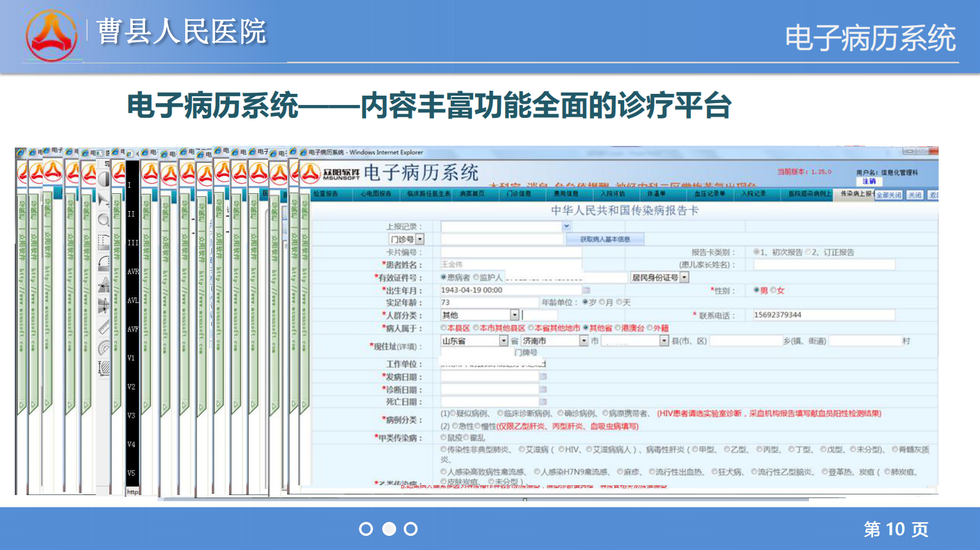Click the grayscale contrast tool in the image viewer
The width and height of the screenshot is (980, 550).
click(x=104, y=179)
